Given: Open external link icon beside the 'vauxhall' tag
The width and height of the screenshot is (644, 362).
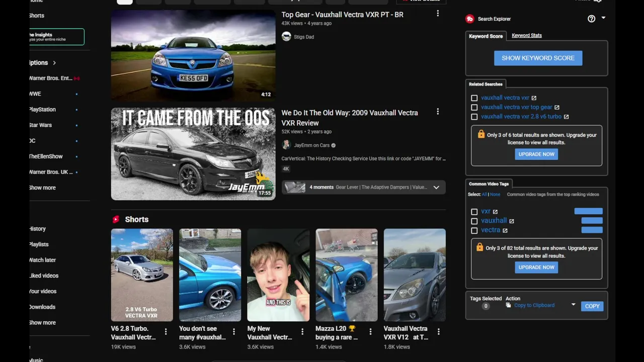Looking at the screenshot, I should click(512, 221).
